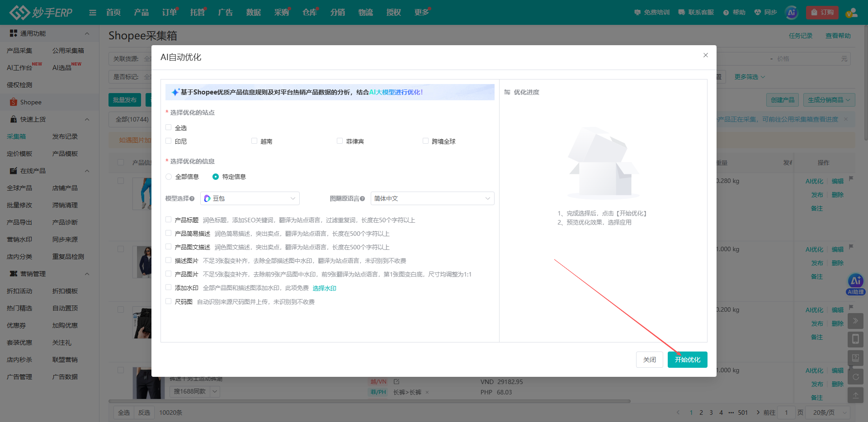Check the 全选 site checkbox

168,127
